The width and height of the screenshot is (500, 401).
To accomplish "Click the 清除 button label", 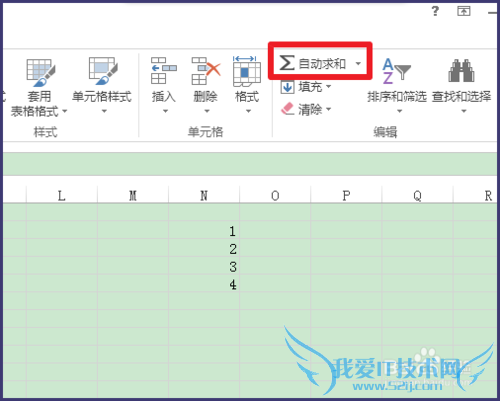I will pyautogui.click(x=310, y=109).
